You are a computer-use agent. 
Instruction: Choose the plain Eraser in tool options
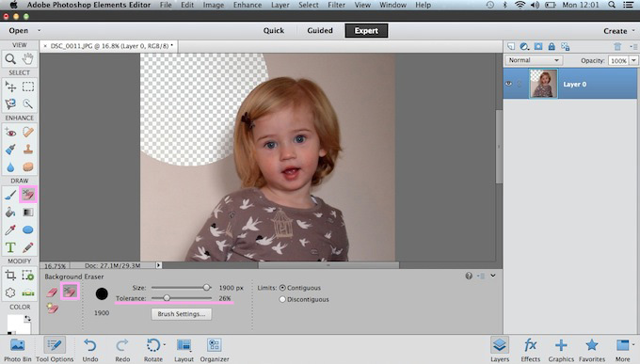pos(53,293)
